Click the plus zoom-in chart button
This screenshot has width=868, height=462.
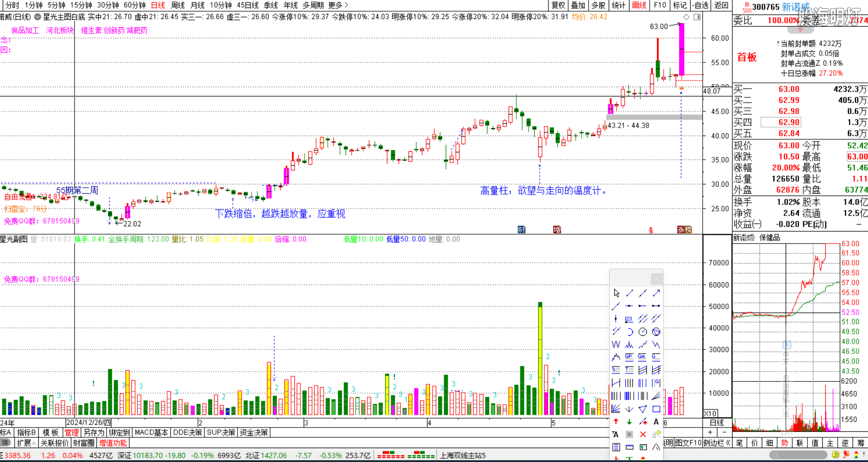click(710, 433)
